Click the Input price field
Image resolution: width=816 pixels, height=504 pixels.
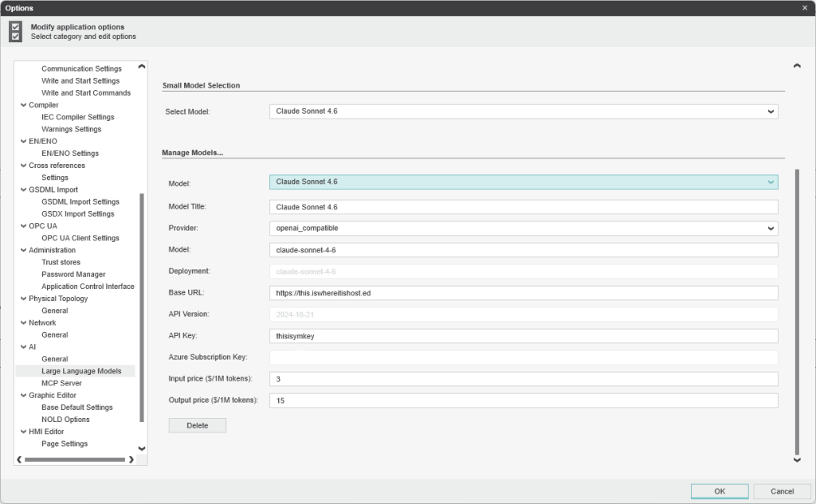point(524,379)
